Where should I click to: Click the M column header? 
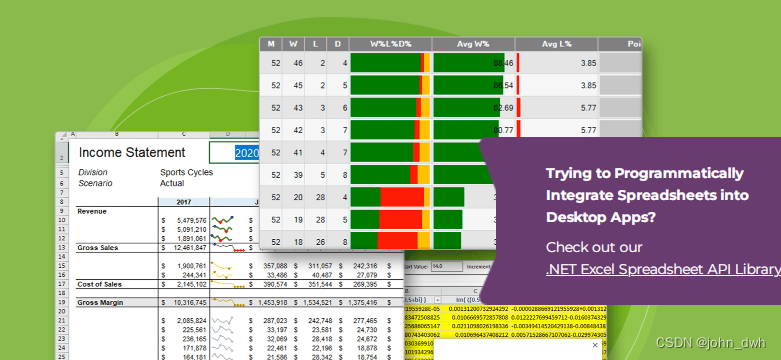271,44
